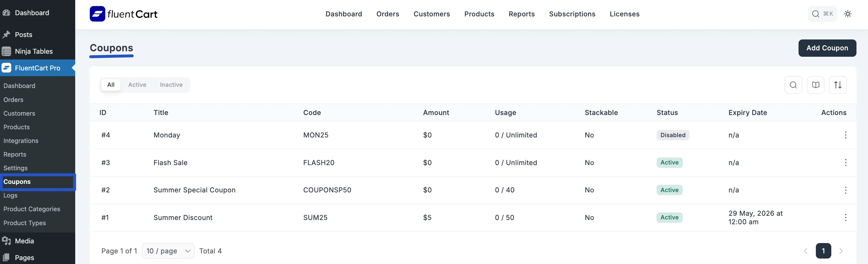The height and width of the screenshot is (264, 868).
Task: Go to next page using right chevron
Action: pos(841,251)
